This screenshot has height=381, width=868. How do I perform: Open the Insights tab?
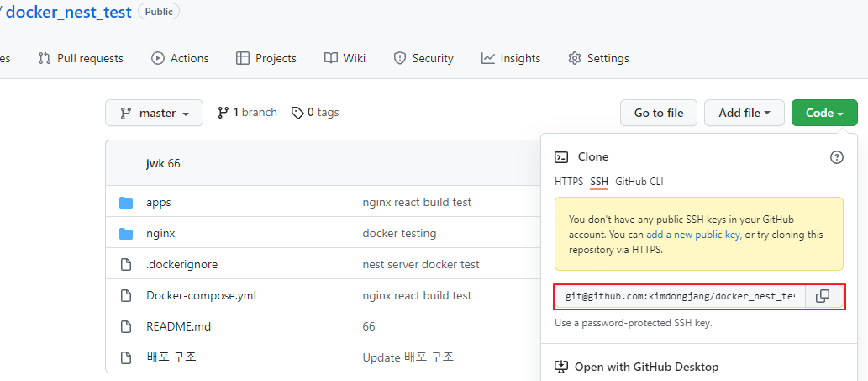point(511,58)
